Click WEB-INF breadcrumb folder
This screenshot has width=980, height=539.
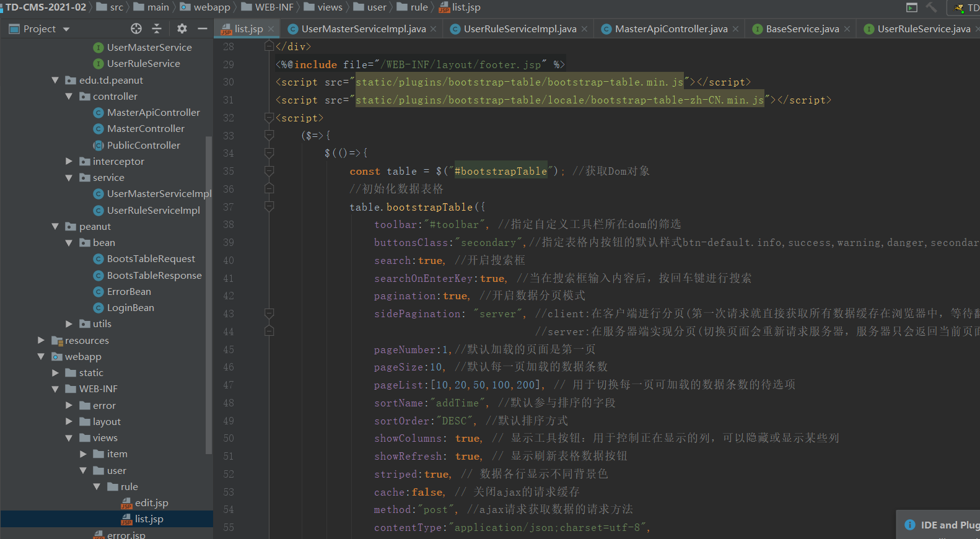(268, 7)
